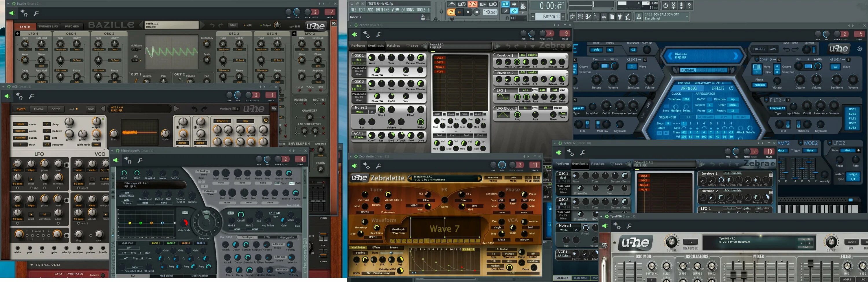Toggle Hive effects power button

click(731, 88)
